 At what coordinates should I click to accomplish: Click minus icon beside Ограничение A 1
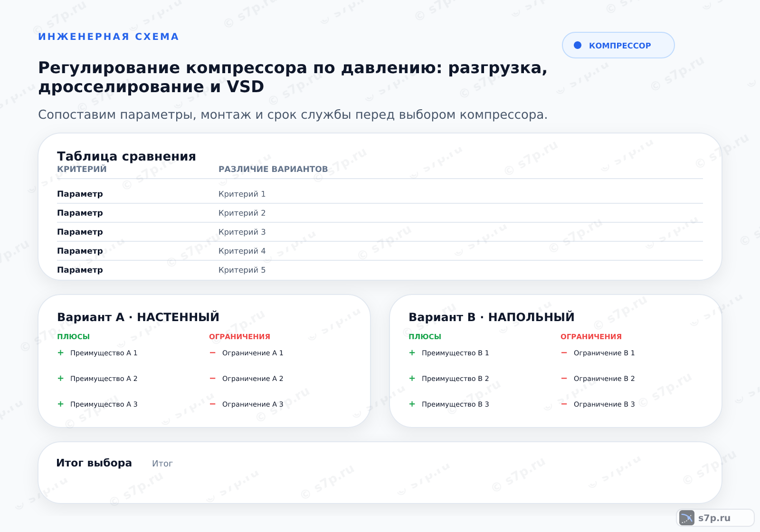(212, 352)
